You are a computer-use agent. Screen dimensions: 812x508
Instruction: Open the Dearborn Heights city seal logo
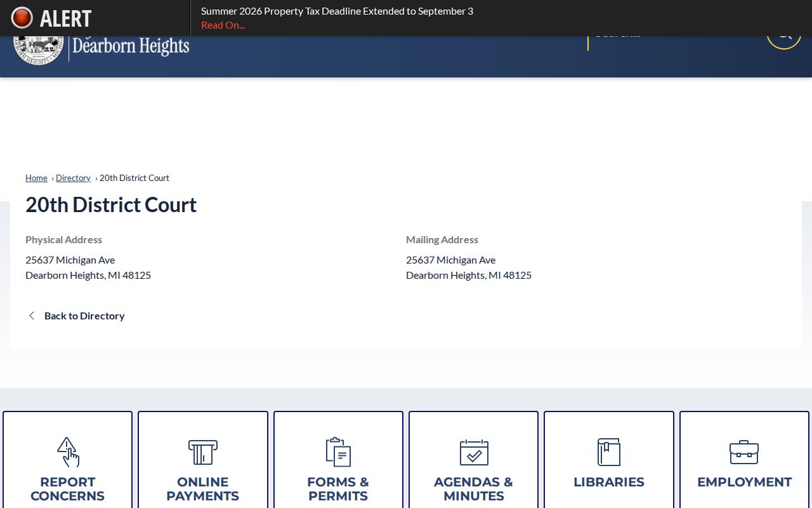(39, 51)
